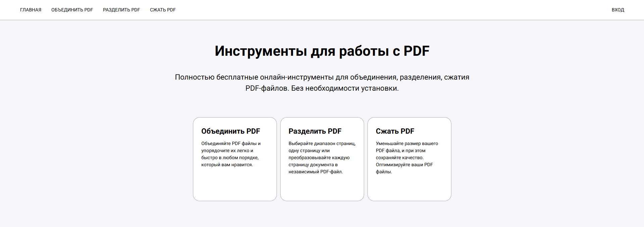644x227 pixels.
Task: Open the Объединить PDF card
Action: [x=235, y=159]
